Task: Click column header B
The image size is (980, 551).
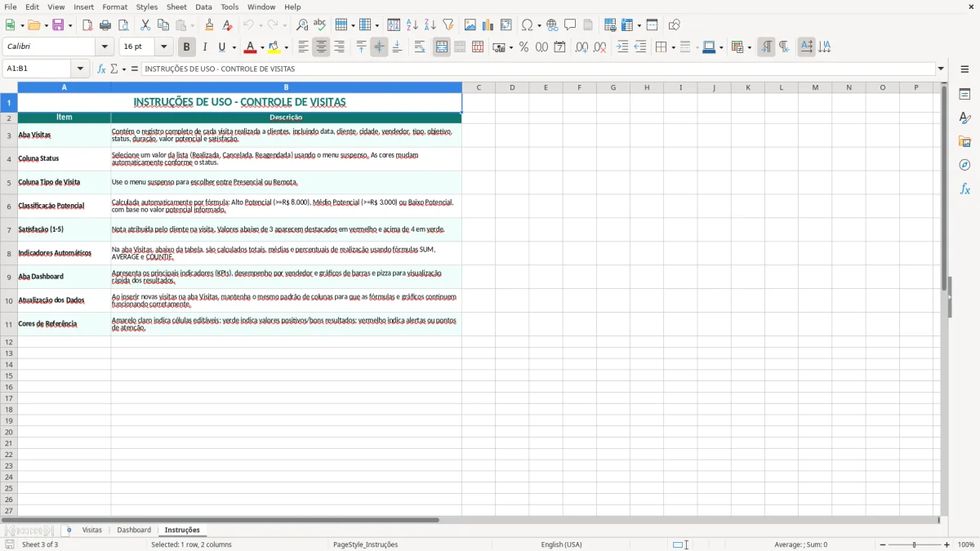Action: [286, 87]
